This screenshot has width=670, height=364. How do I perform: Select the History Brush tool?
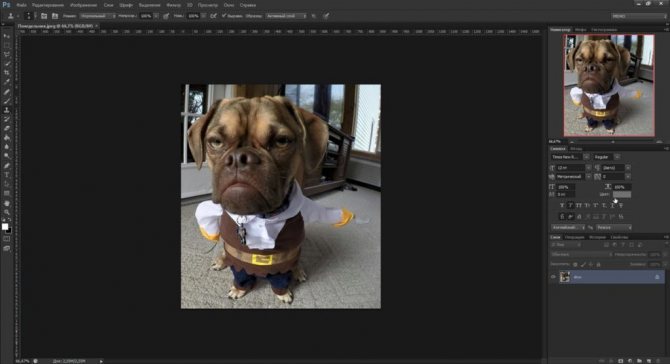point(6,119)
